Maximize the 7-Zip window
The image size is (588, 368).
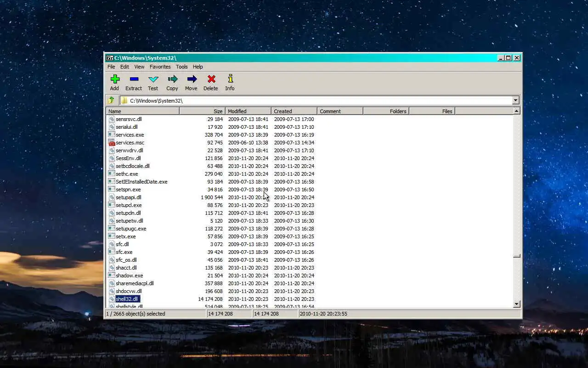[509, 57]
